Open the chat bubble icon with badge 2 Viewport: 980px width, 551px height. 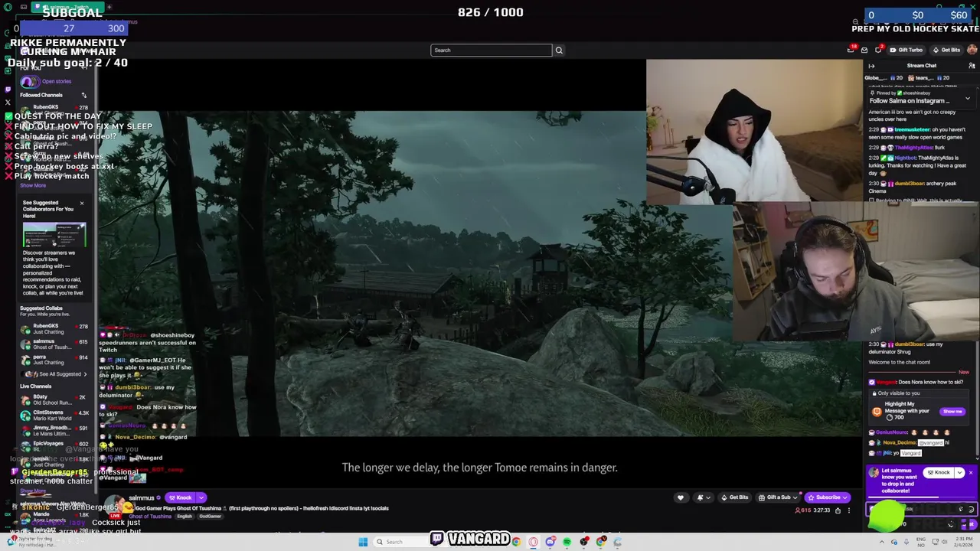pos(879,50)
